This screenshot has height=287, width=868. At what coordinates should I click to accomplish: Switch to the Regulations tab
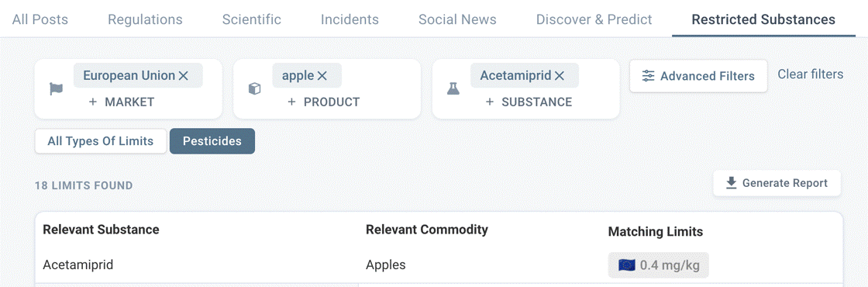point(145,19)
